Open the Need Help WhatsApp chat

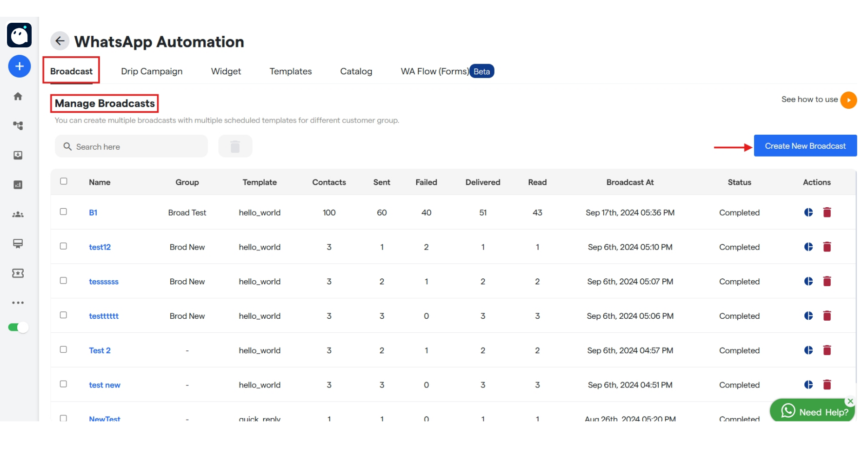pyautogui.click(x=813, y=411)
